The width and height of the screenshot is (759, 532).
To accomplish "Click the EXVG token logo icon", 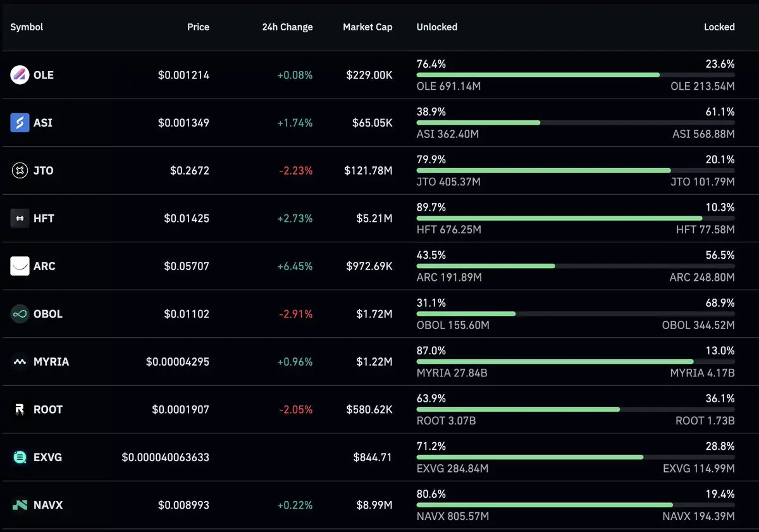I will [x=20, y=457].
